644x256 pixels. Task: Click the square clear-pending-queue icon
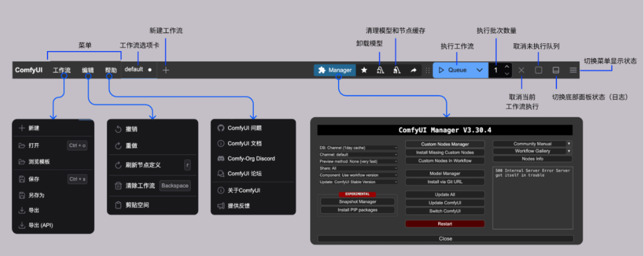click(538, 70)
